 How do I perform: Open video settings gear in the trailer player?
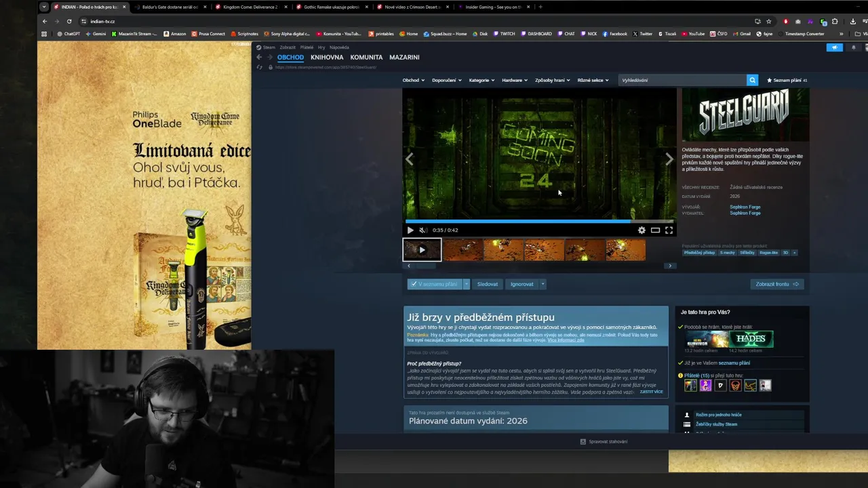click(x=642, y=230)
